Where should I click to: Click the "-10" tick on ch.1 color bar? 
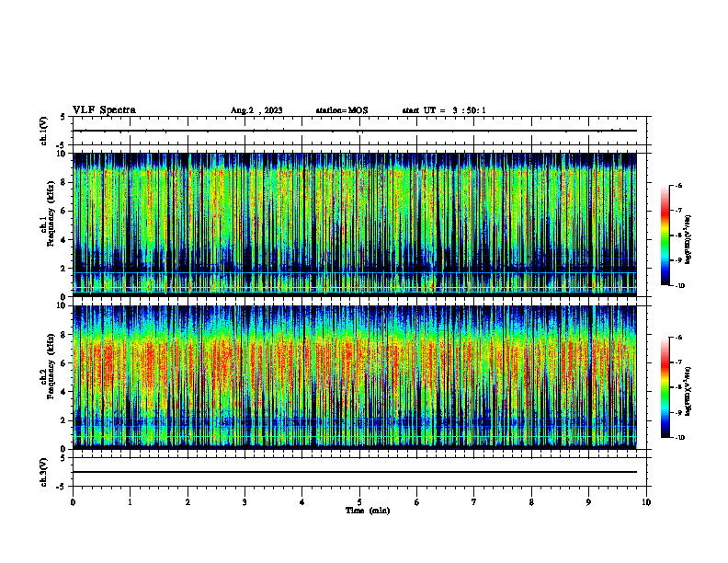click(680, 286)
